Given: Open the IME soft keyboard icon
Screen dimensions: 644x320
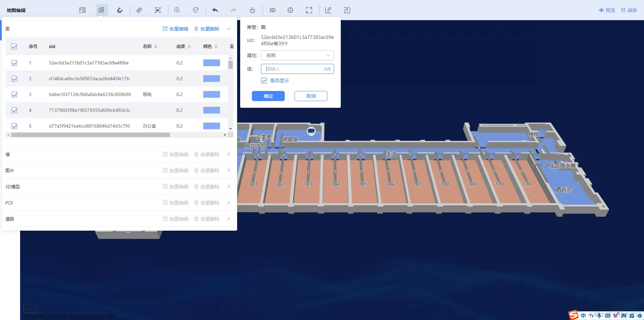Looking at the screenshot, I should 607,316.
